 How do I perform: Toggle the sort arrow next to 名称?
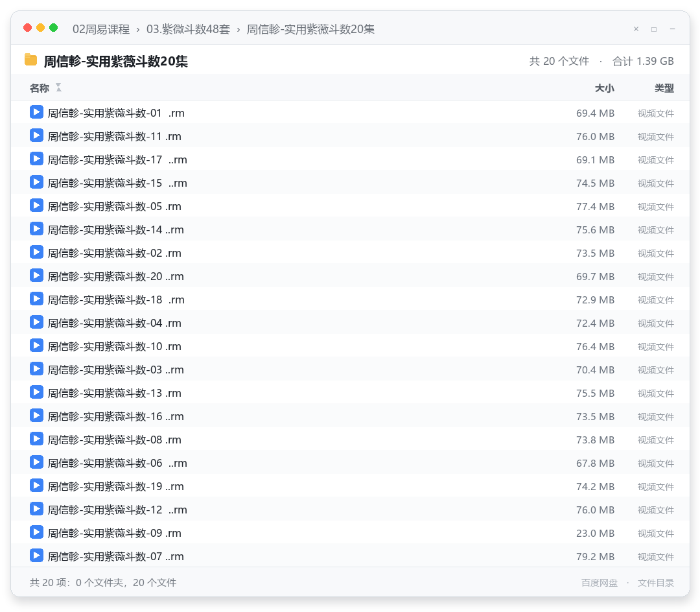tap(58, 88)
